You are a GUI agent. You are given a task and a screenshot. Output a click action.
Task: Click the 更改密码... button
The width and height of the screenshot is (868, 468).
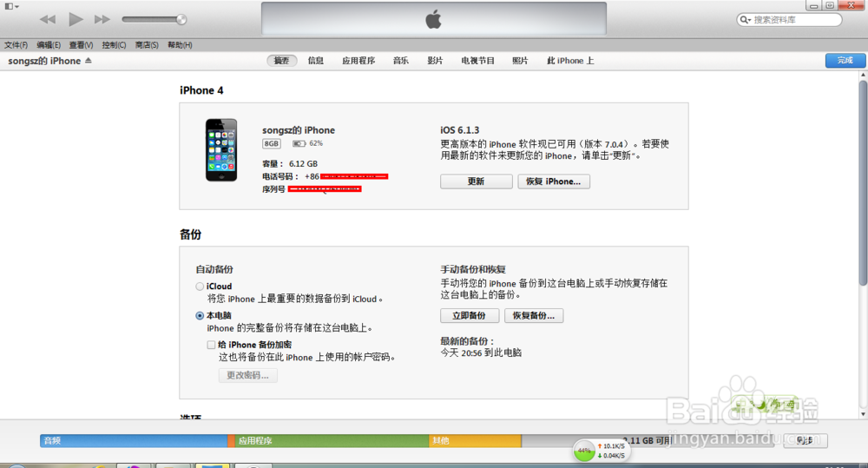click(247, 375)
